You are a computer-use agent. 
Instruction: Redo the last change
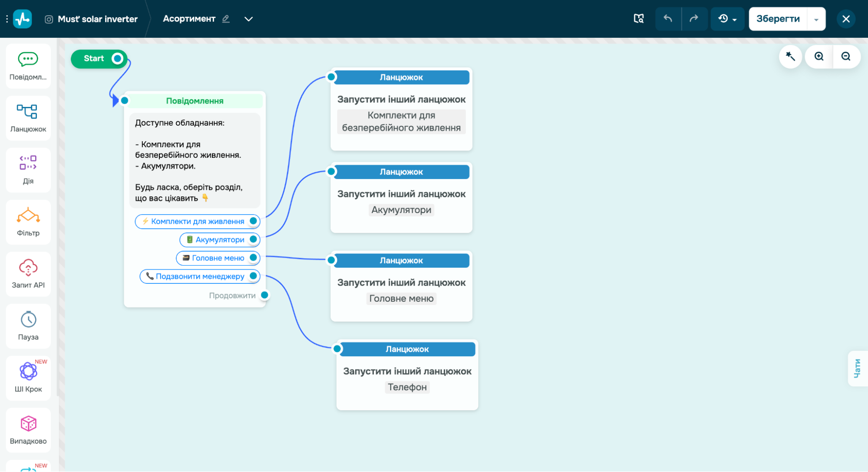(694, 19)
